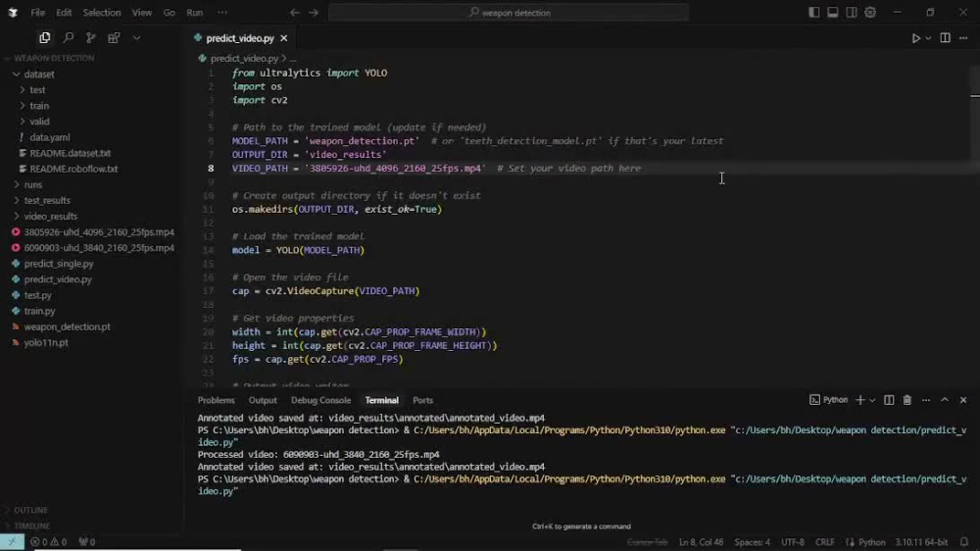This screenshot has width=980, height=551.
Task: Open remote window status bar icon
Action: [12, 541]
